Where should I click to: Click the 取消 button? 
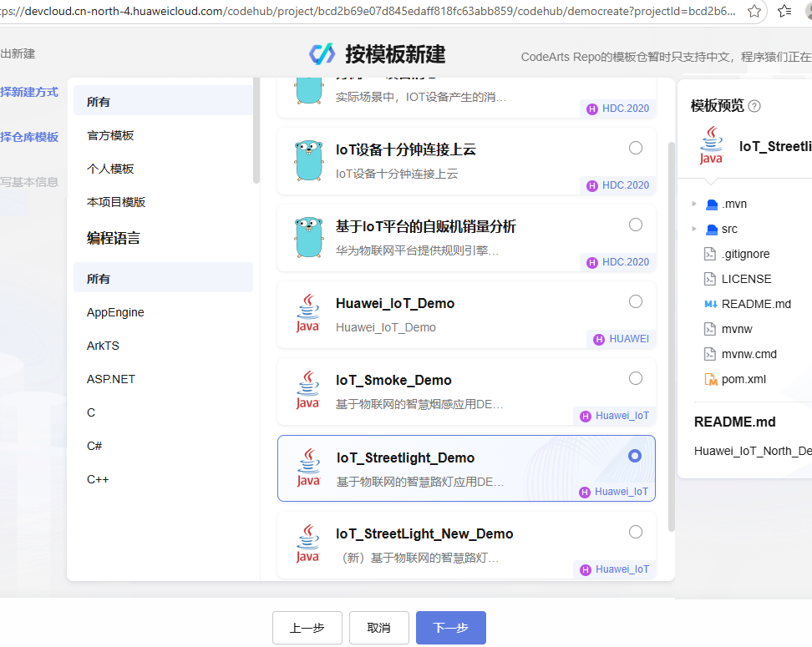click(x=379, y=628)
